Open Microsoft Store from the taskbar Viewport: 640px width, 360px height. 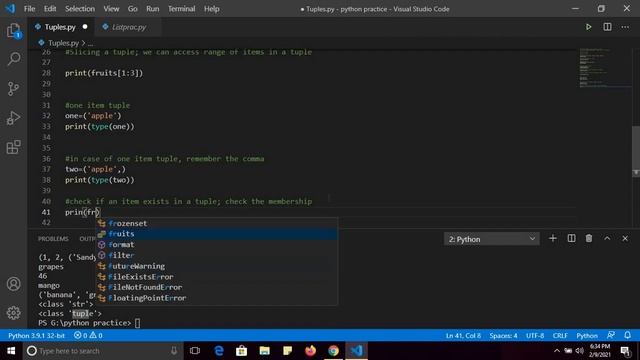pos(242,351)
